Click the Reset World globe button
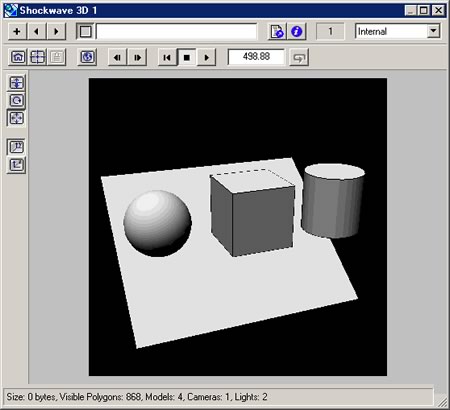The height and width of the screenshot is (410, 450). pyautogui.click(x=87, y=57)
